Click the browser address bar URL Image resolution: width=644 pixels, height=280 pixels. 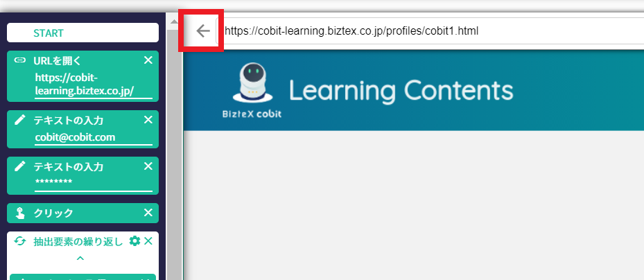351,30
